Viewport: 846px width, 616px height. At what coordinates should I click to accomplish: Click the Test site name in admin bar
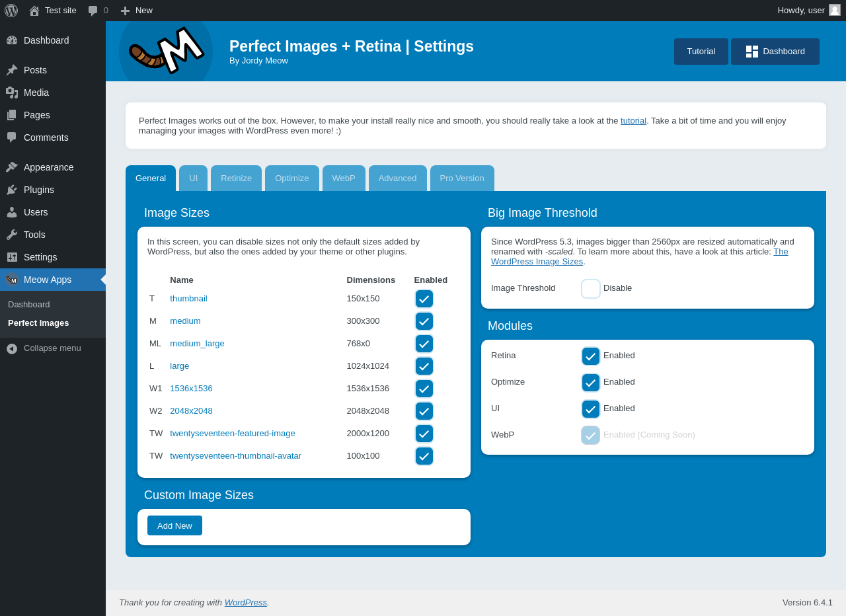[61, 11]
